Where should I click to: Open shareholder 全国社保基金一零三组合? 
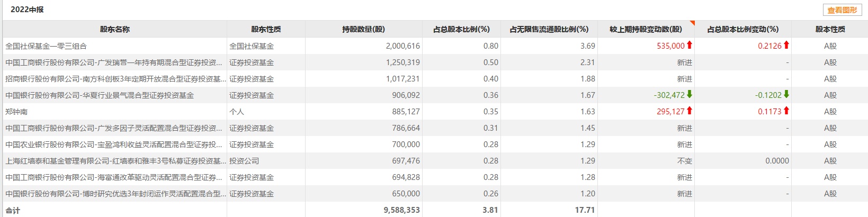coord(46,46)
